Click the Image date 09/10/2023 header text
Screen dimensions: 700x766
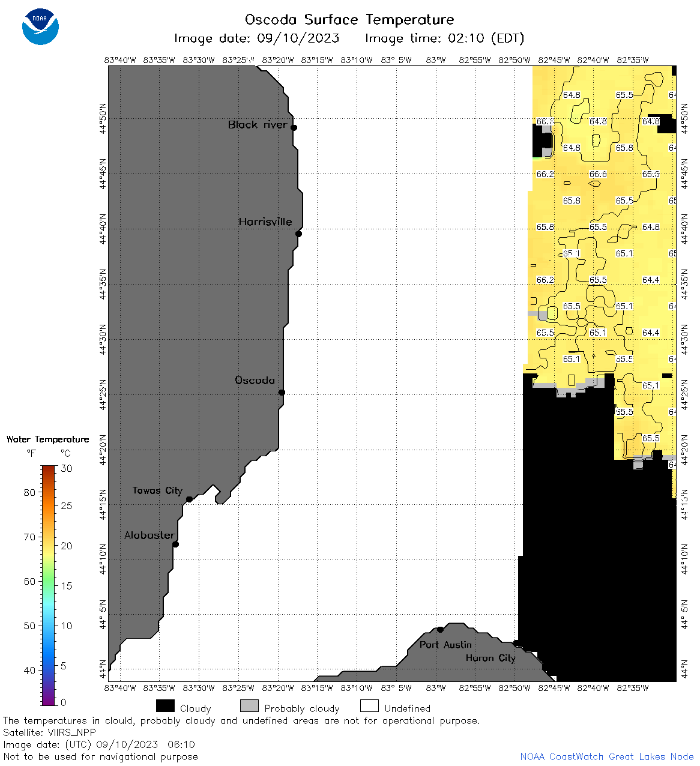point(256,38)
